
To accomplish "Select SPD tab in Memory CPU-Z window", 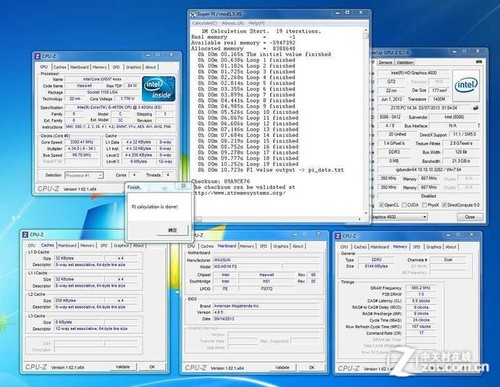I will point(416,247).
